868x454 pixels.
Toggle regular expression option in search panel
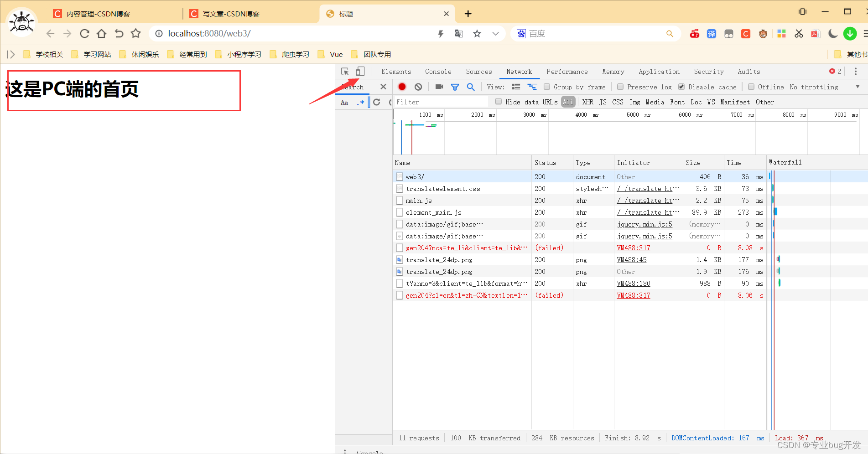click(360, 103)
